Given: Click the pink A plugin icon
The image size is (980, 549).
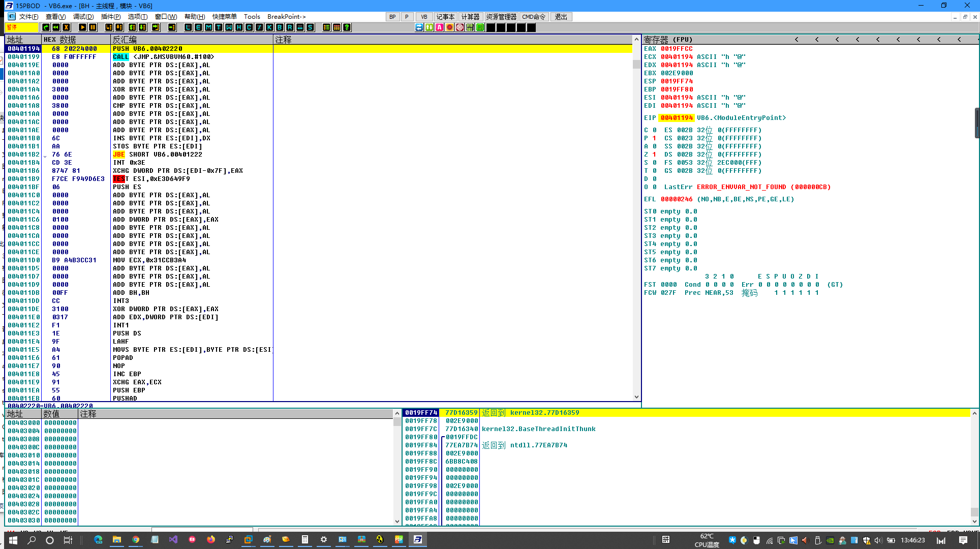Looking at the screenshot, I should point(439,27).
